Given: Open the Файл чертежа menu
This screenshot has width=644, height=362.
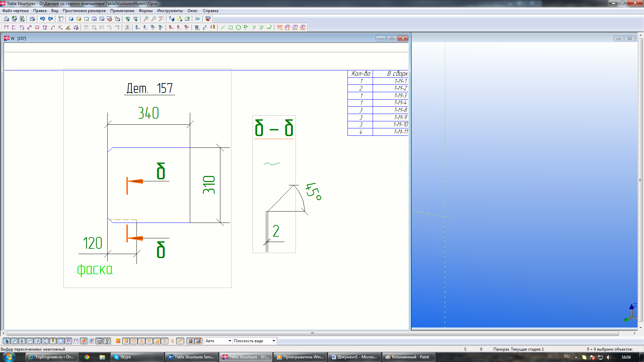Looking at the screenshot, I should click(15, 11).
